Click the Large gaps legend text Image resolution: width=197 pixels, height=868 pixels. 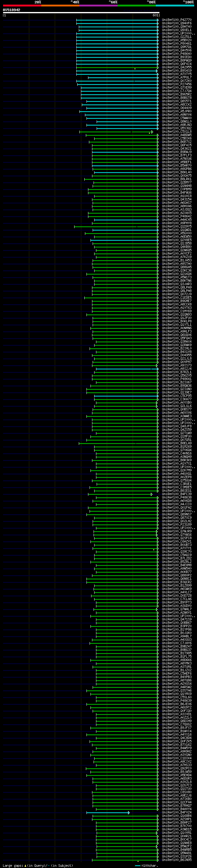pyautogui.click(x=13, y=865)
